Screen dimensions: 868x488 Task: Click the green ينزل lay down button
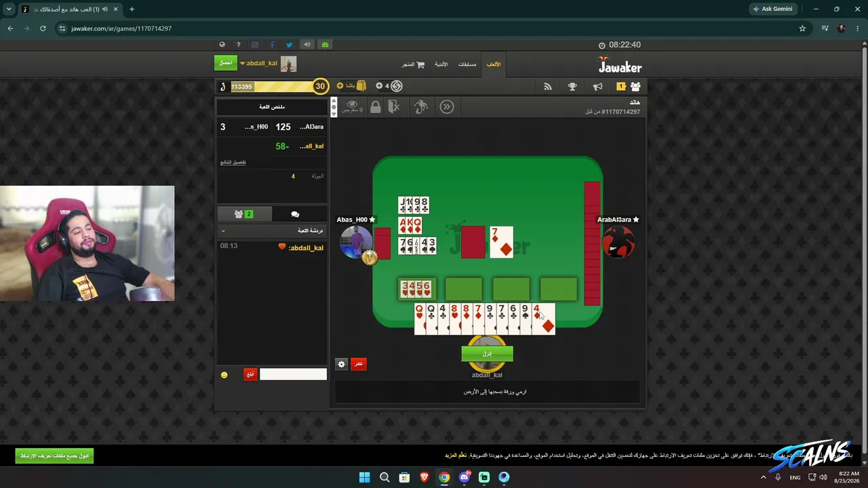point(487,354)
